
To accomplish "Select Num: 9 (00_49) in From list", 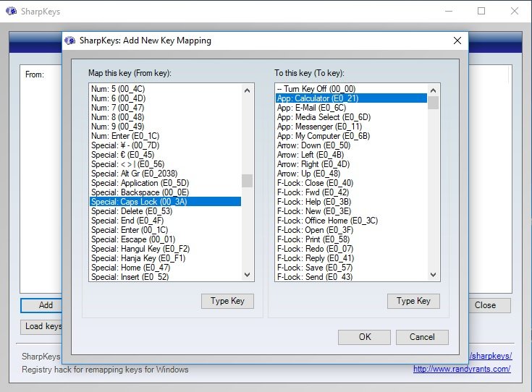I will (165, 127).
